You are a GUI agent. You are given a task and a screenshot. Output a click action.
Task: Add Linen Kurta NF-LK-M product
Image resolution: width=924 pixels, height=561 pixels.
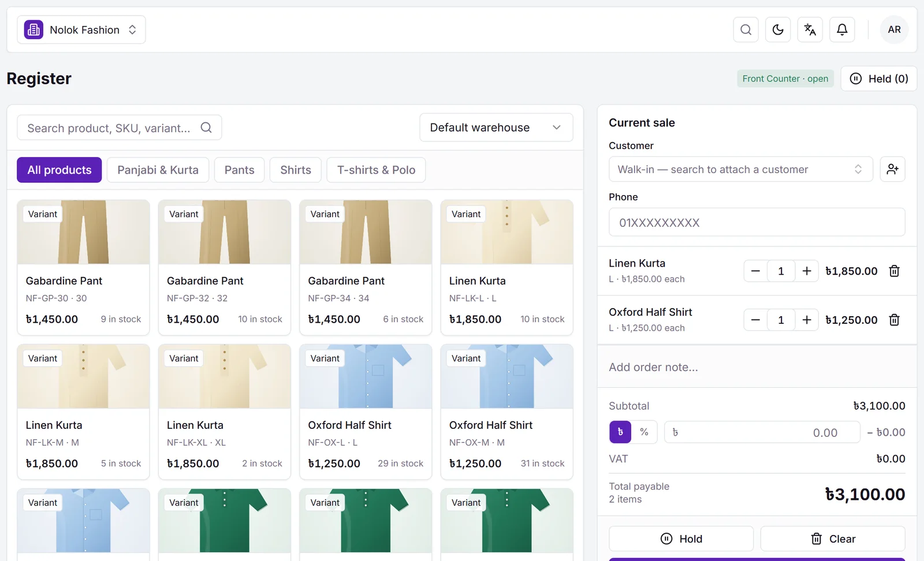[x=83, y=412]
